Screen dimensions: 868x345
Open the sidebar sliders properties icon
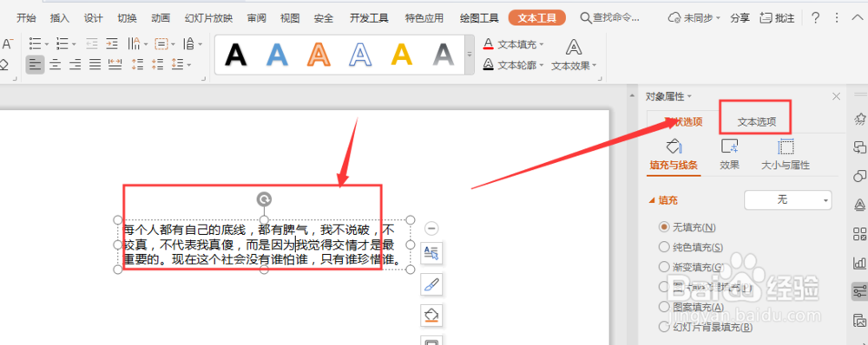[x=859, y=290]
